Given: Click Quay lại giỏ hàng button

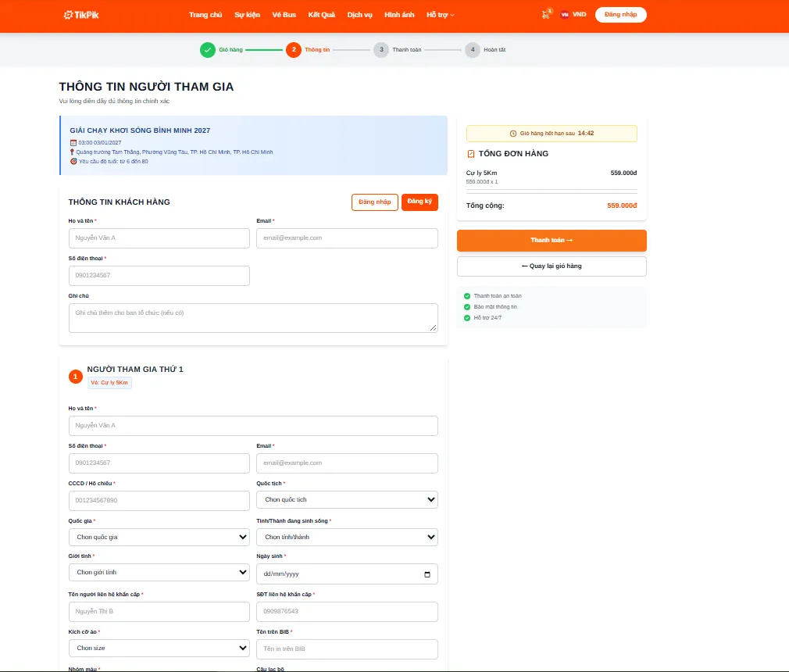Looking at the screenshot, I should tap(552, 266).
